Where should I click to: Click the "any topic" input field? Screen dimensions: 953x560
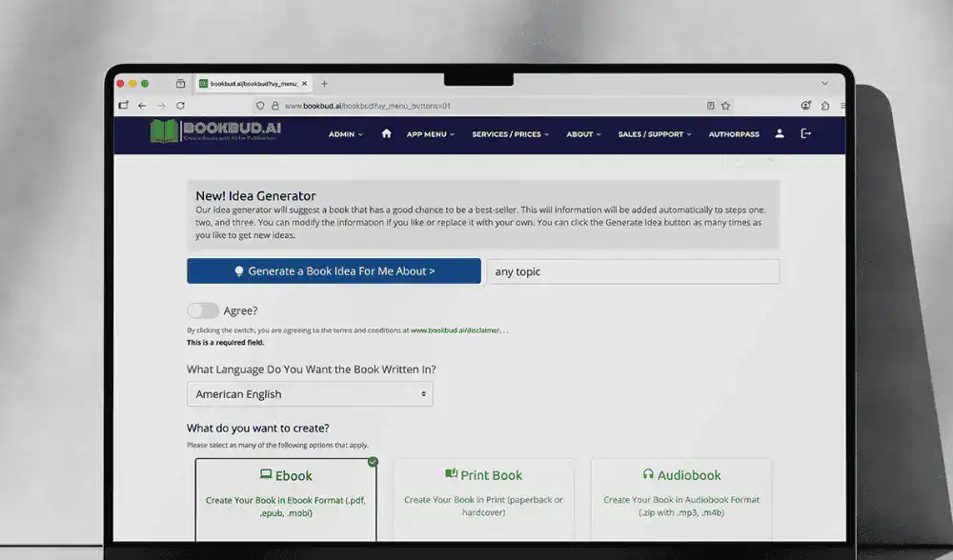(633, 271)
